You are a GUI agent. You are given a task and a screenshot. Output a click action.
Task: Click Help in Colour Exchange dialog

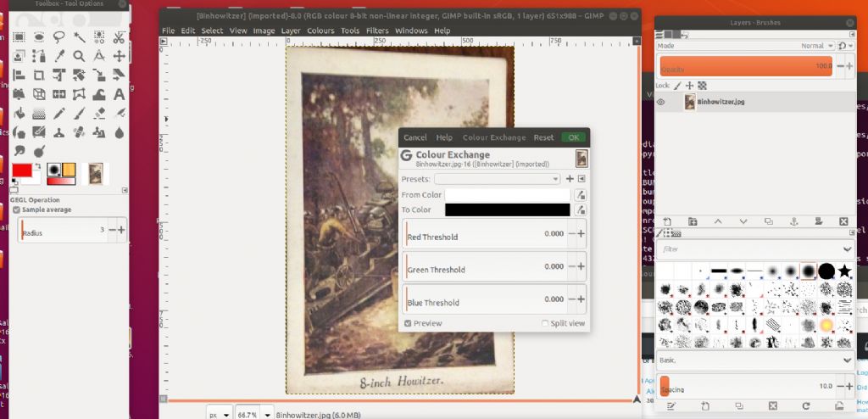444,137
